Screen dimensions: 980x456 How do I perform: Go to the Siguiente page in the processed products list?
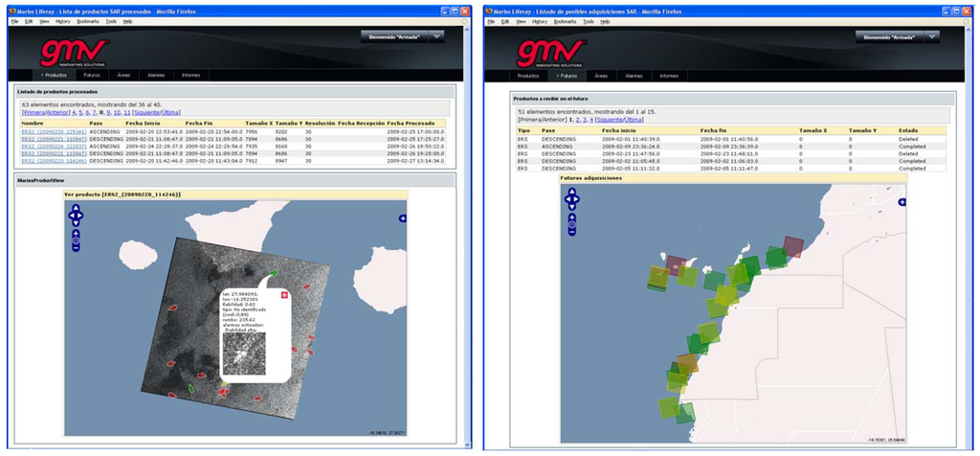click(148, 113)
